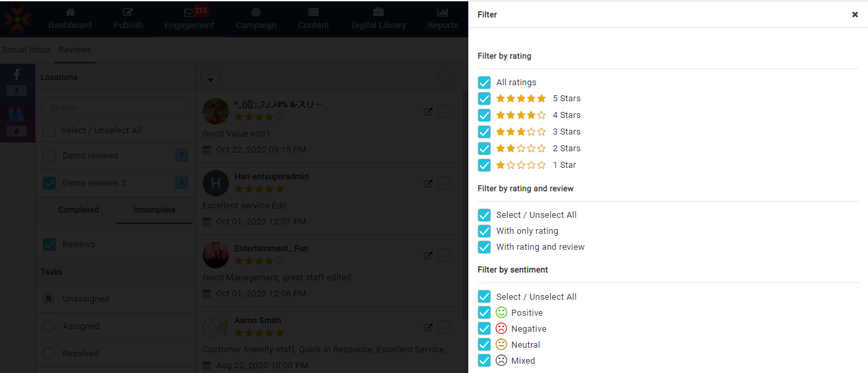This screenshot has height=373, width=868.
Task: Open external link for Entertainment_ Fun review
Action: coord(428,255)
